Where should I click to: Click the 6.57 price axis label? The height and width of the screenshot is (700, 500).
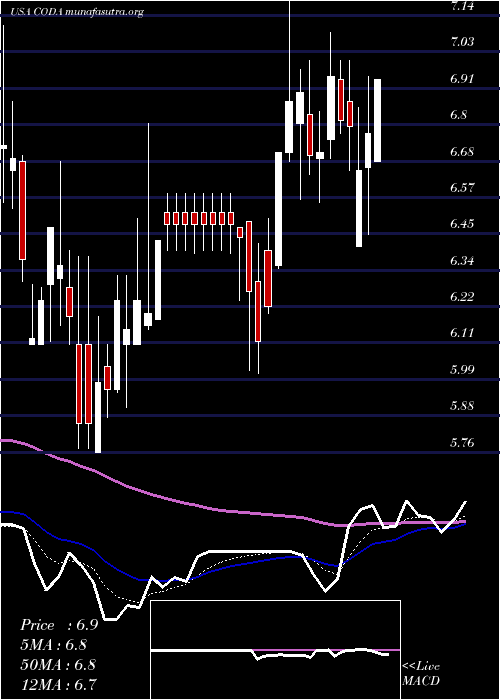click(x=462, y=188)
